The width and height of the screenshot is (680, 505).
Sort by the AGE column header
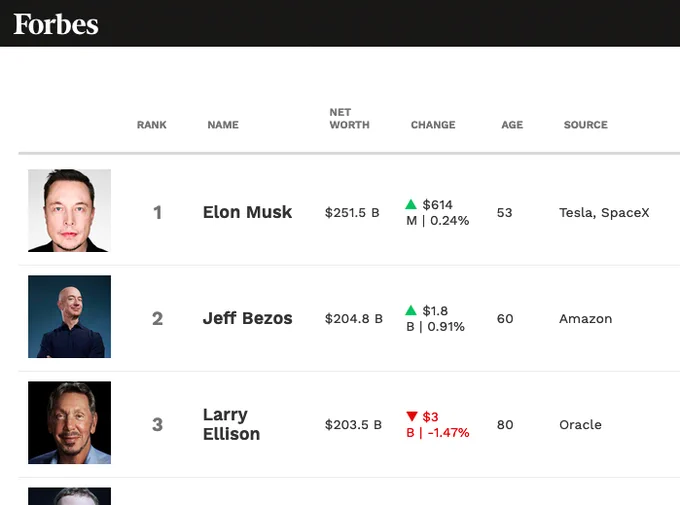click(x=512, y=125)
